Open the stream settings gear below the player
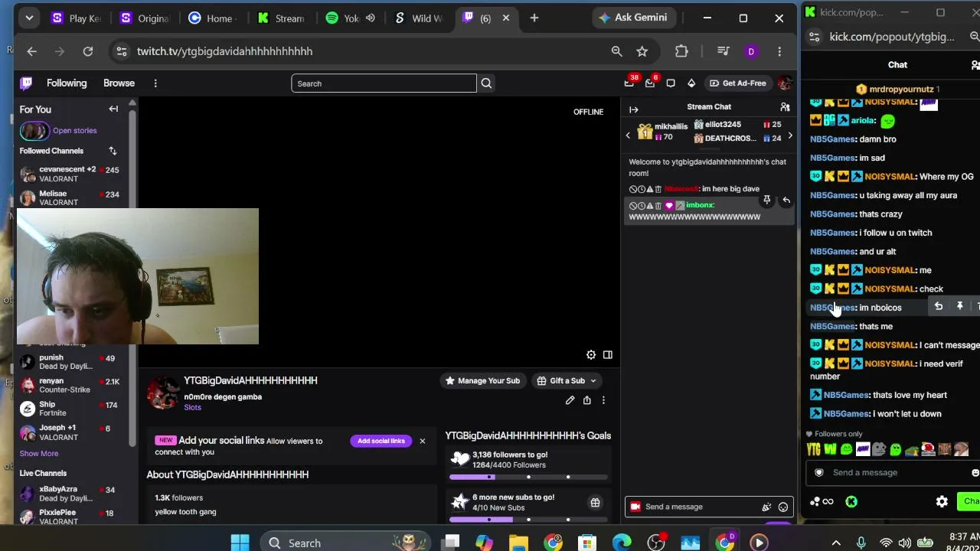 coord(591,354)
